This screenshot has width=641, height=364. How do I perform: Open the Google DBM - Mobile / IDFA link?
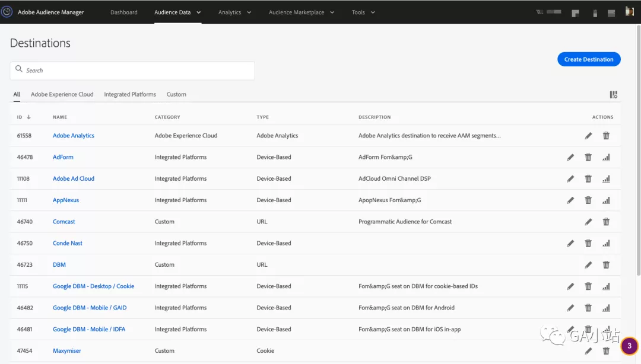[89, 329]
